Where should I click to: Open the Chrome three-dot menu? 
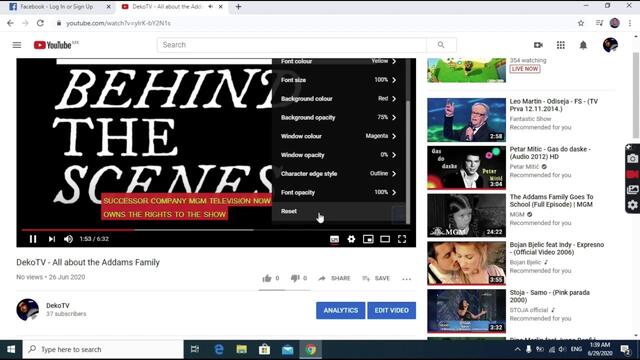630,23
